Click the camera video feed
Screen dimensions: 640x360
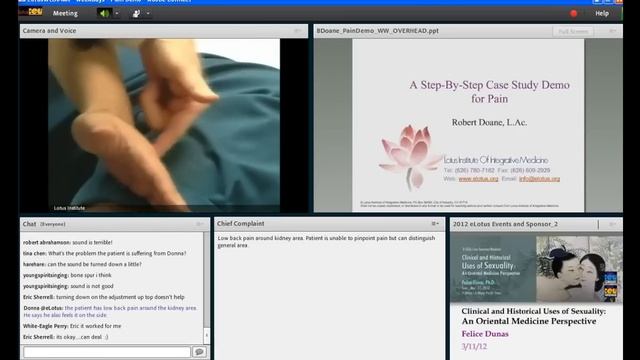click(164, 125)
